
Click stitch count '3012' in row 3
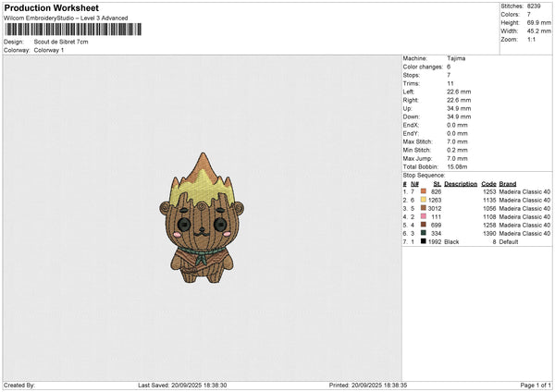pos(435,208)
